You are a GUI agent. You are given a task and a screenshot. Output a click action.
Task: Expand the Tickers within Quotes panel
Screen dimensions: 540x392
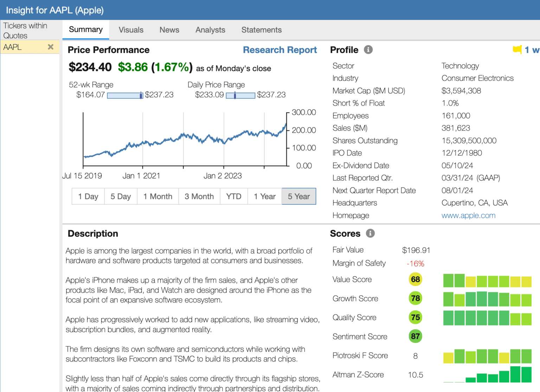[25, 31]
